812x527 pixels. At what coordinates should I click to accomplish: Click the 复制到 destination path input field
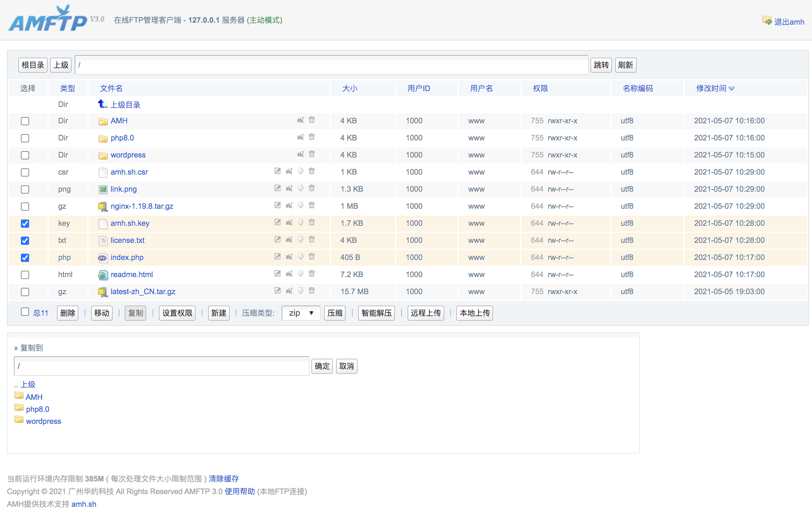point(161,366)
